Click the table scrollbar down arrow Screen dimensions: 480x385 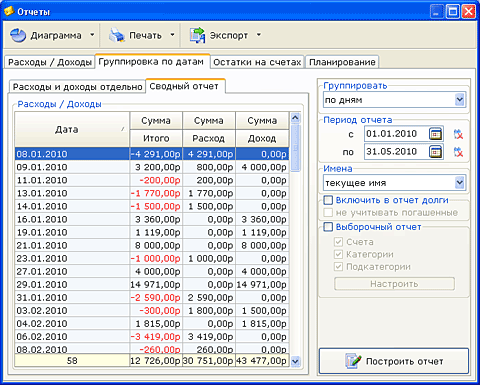[295, 361]
